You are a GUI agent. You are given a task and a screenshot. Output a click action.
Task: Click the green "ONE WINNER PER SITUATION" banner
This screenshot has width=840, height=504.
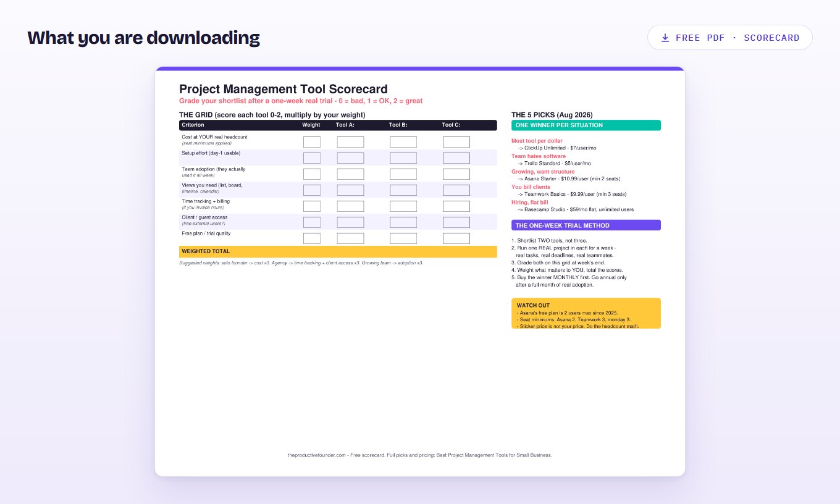[586, 125]
